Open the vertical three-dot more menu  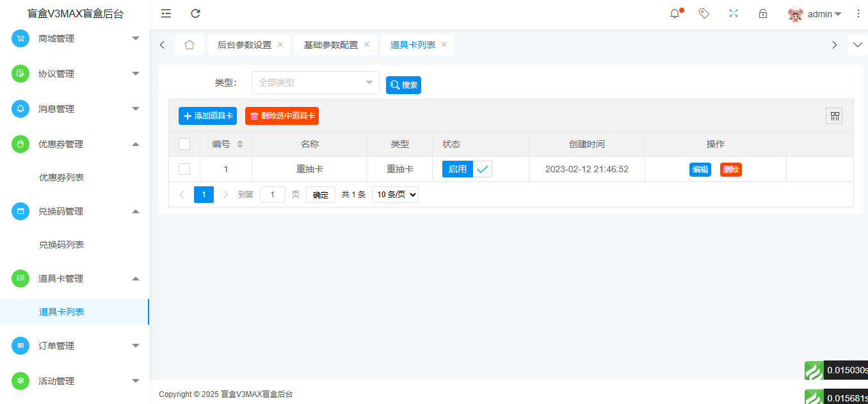pyautogui.click(x=858, y=13)
